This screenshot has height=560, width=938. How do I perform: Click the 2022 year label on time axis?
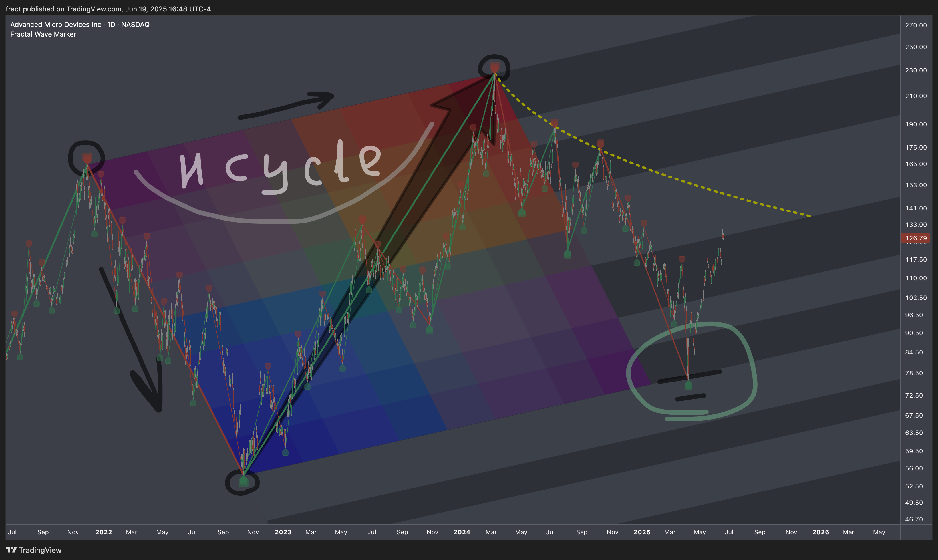[104, 532]
